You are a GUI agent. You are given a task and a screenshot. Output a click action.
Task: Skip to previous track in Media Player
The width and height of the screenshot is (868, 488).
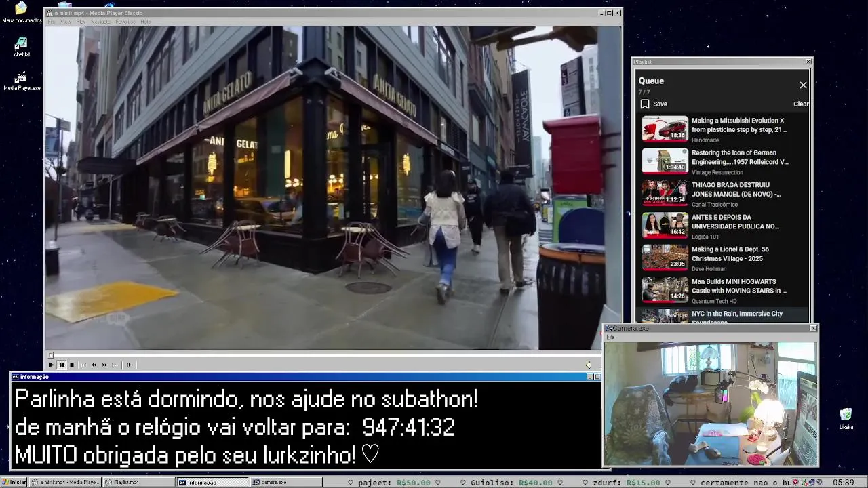pyautogui.click(x=83, y=365)
